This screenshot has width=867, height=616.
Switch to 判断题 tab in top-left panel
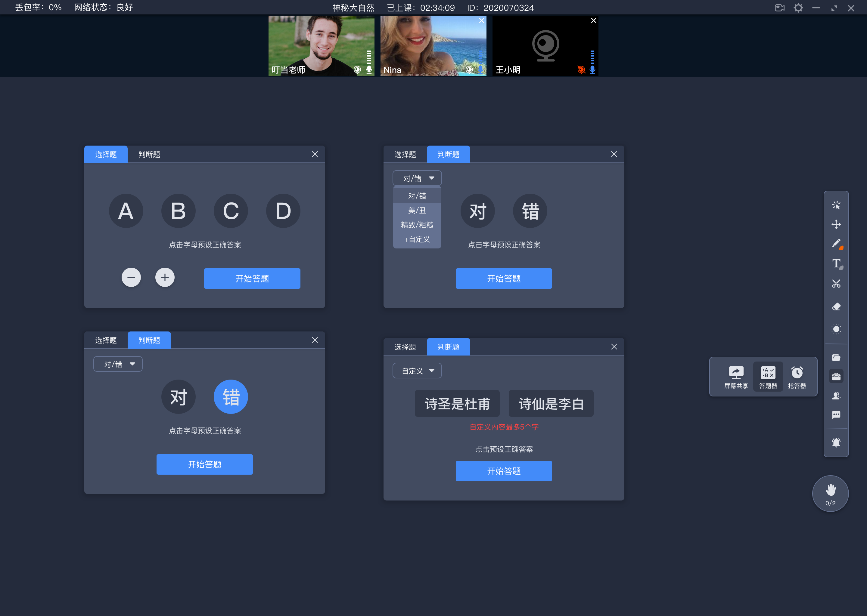(x=148, y=154)
